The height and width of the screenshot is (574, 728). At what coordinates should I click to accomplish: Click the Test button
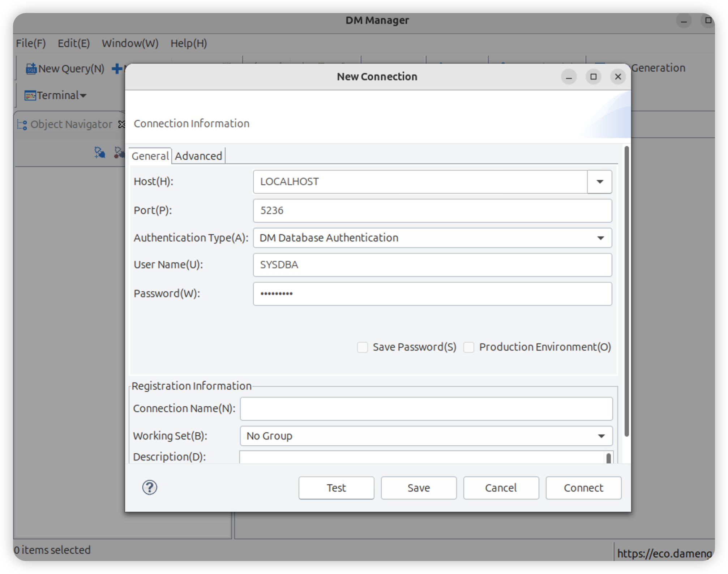[336, 488]
